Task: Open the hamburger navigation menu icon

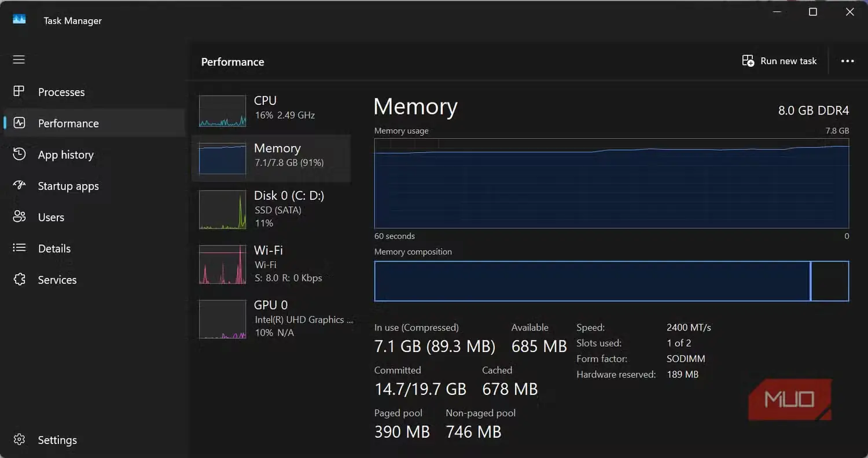Action: point(19,60)
